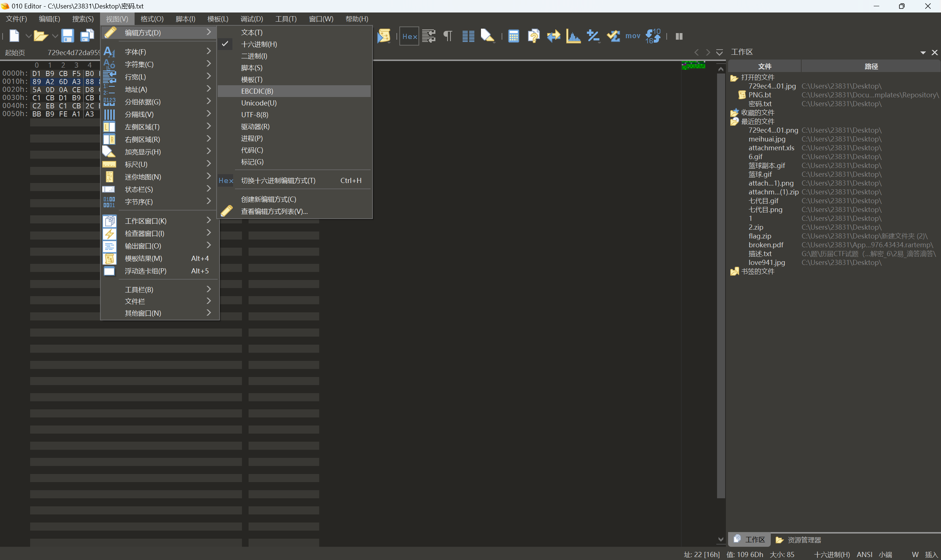941x560 pixels.
Task: Click the mini map color strip
Action: pyautogui.click(x=693, y=65)
